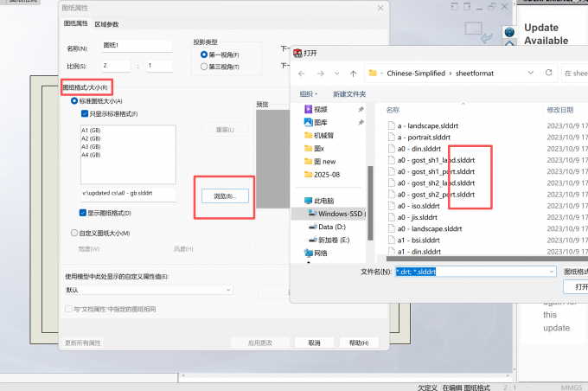588x391 pixels.
Task: Select A2 (GB) in the sheet size list
Action: (x=91, y=138)
